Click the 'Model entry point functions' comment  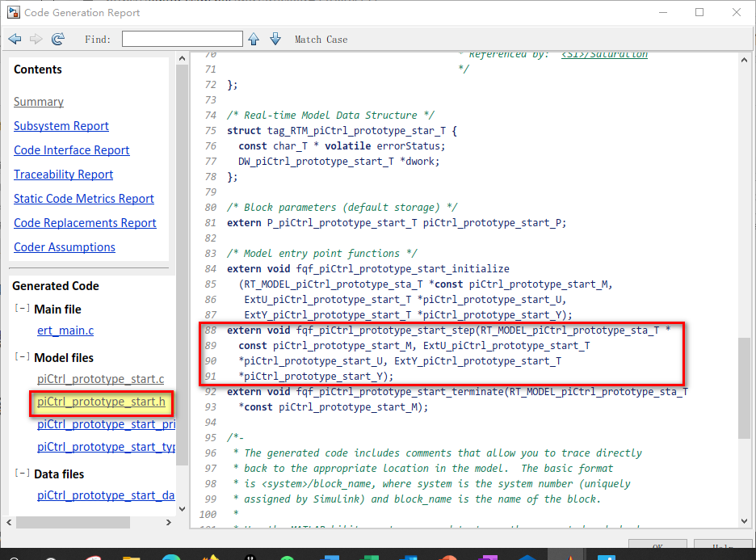pos(322,254)
